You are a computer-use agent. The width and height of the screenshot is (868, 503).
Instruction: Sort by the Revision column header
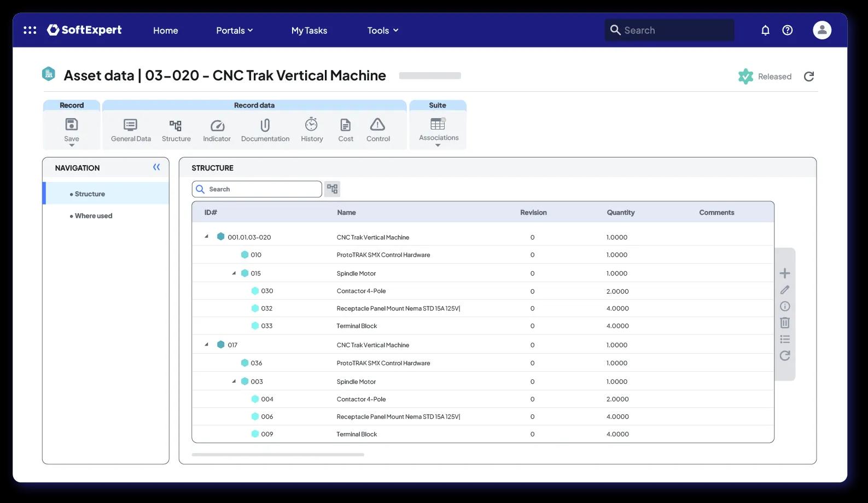[x=533, y=212]
